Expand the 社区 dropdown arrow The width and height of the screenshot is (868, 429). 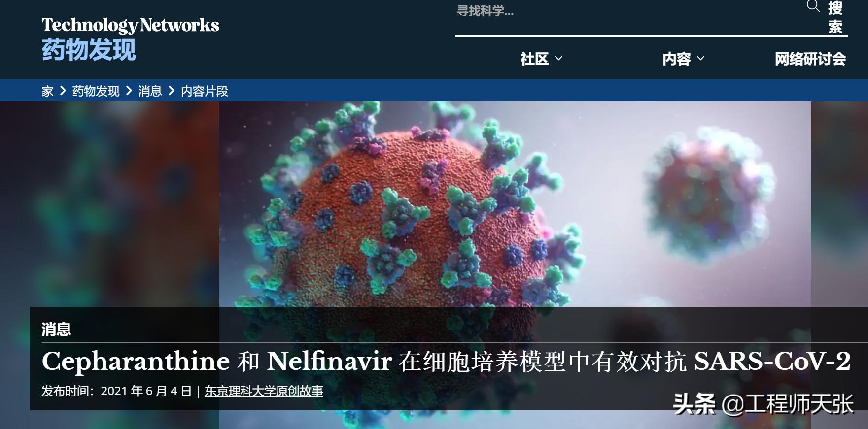tap(559, 58)
